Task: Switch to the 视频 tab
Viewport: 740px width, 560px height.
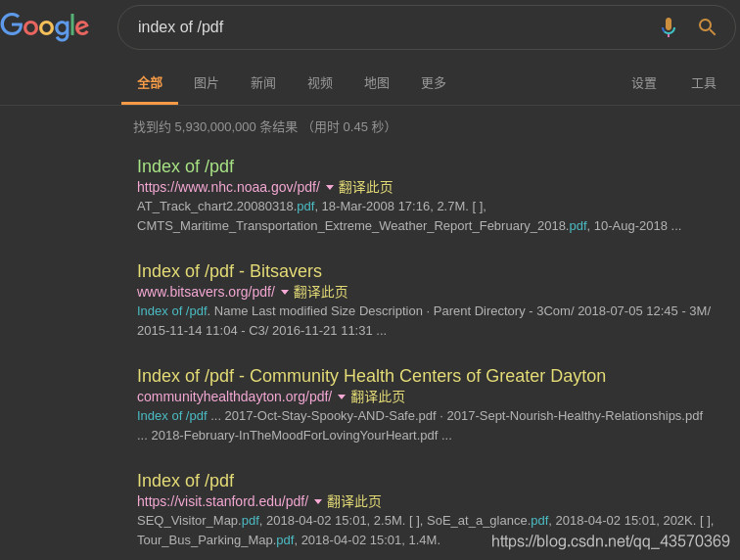Action: (x=320, y=83)
